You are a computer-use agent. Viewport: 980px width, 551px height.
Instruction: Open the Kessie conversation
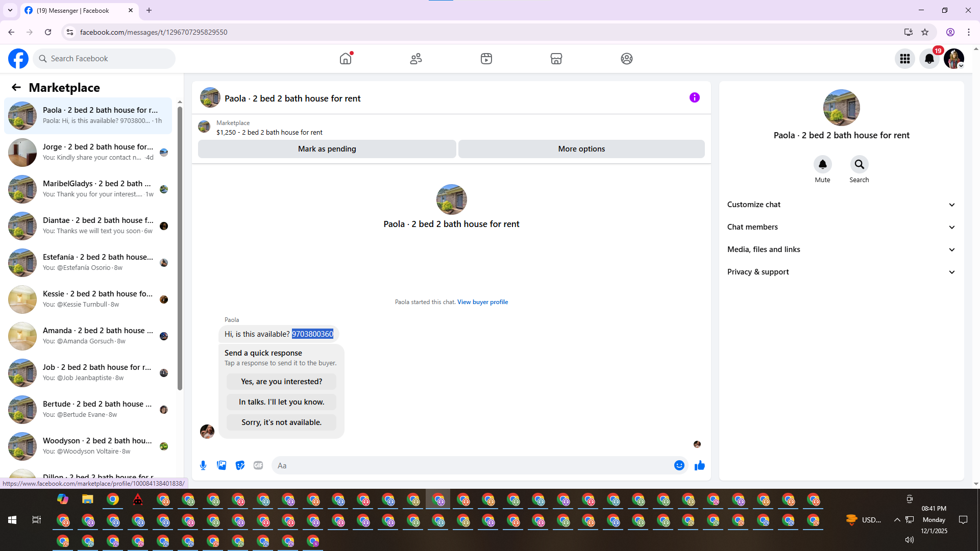tap(88, 299)
